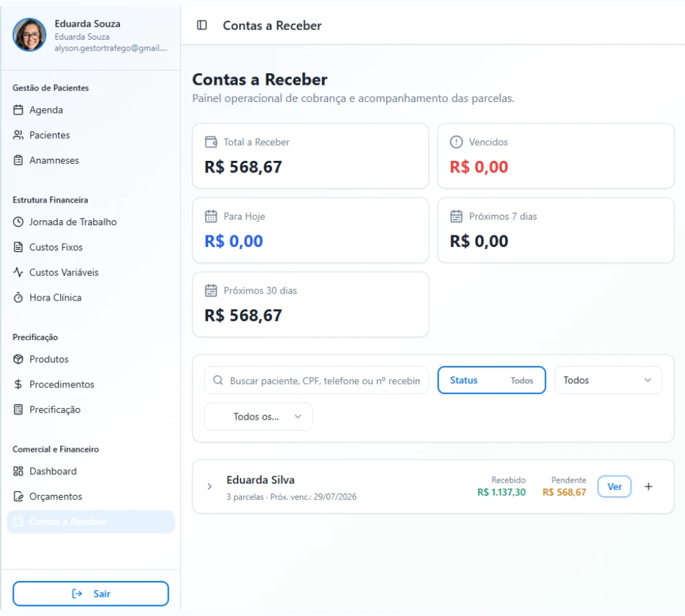Click the Orçamentos edit icon

coord(18,496)
